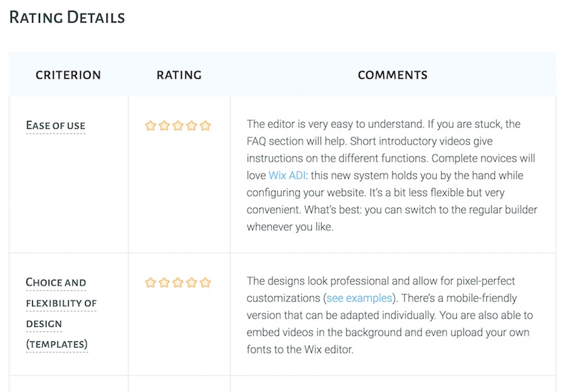The image size is (572, 392).
Task: Click third star in design templates rating
Action: (178, 283)
